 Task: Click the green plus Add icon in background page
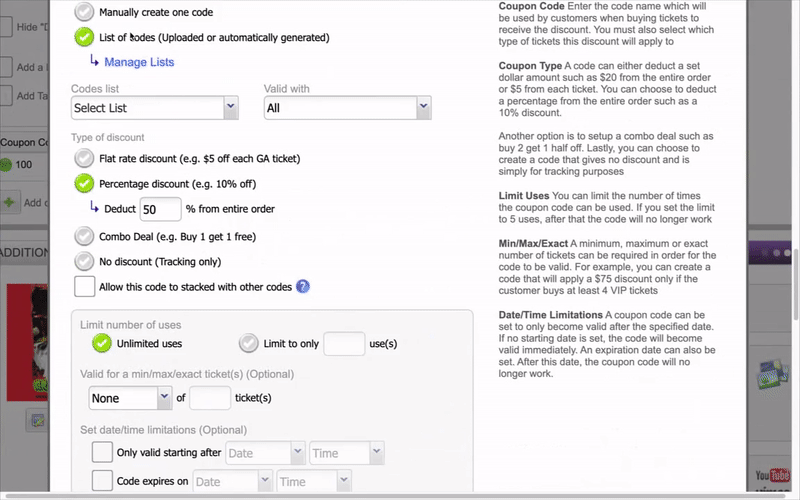click(x=9, y=203)
